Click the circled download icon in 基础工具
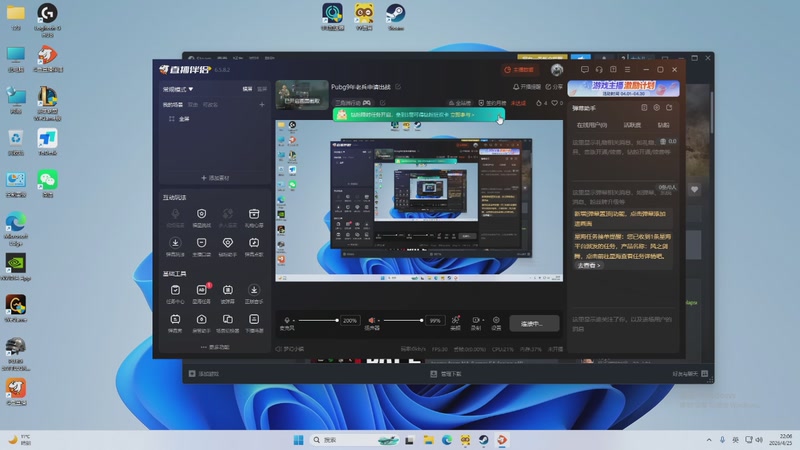 pyautogui.click(x=254, y=290)
